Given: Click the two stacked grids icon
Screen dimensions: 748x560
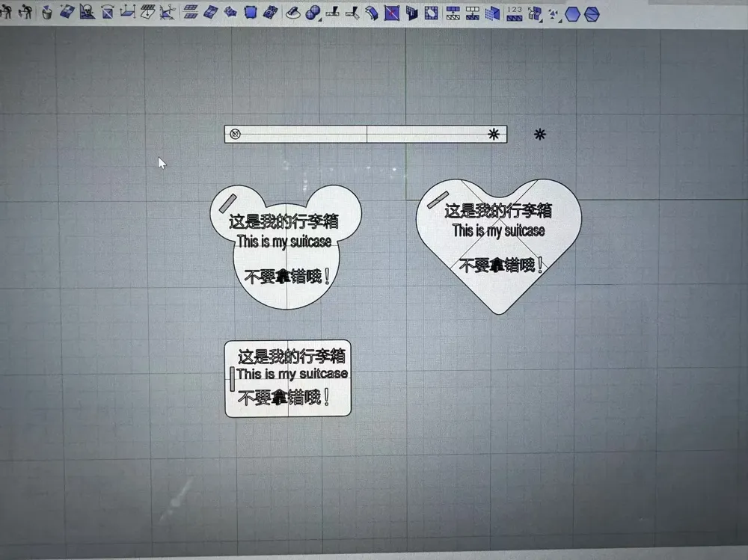Looking at the screenshot, I should [x=191, y=13].
